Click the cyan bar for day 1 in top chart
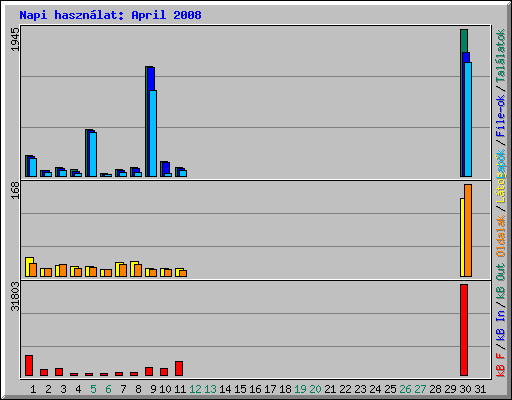The height and width of the screenshot is (400, 512). 33,167
